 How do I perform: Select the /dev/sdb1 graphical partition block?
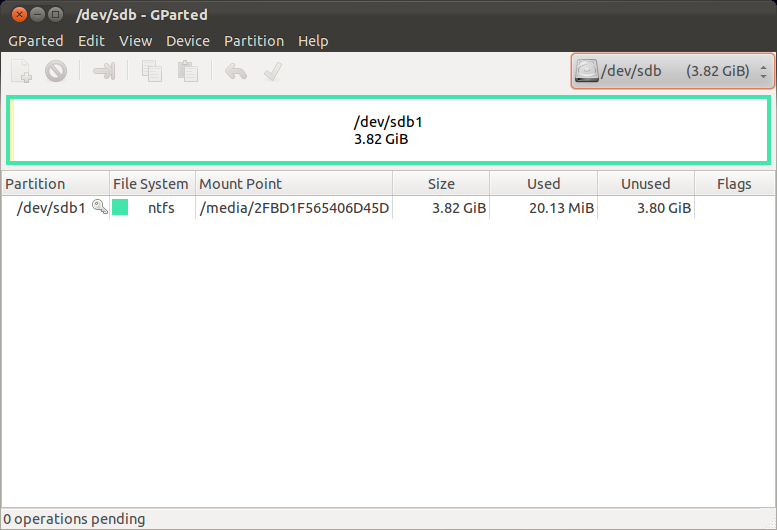[x=388, y=130]
